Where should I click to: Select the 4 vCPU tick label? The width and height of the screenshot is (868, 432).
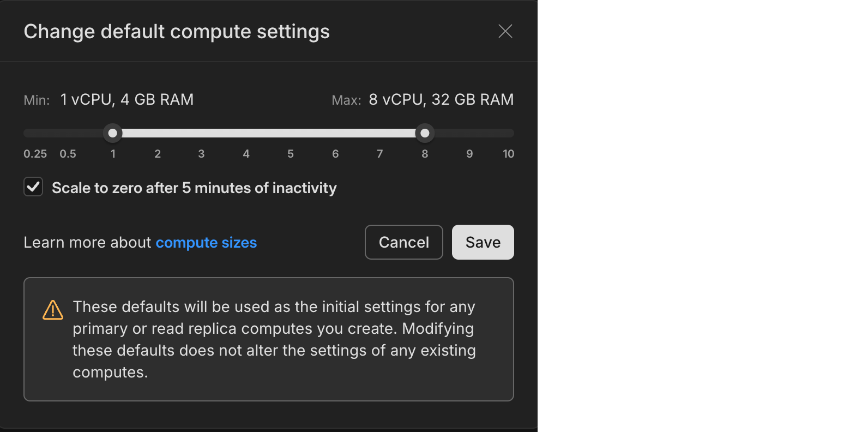tap(246, 154)
